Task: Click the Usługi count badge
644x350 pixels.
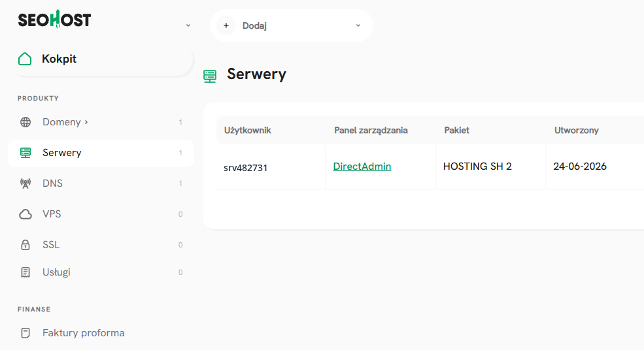Action: click(180, 272)
